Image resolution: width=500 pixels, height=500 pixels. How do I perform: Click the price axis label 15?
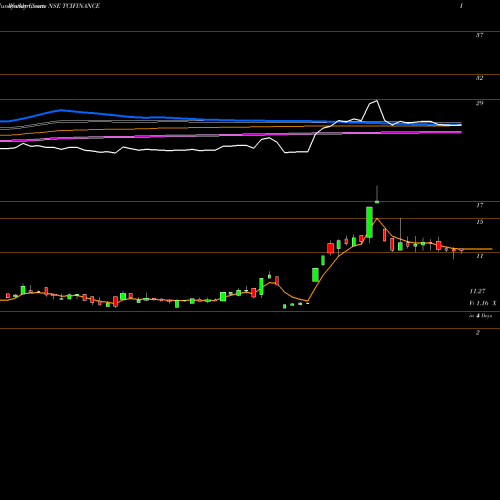click(x=479, y=222)
